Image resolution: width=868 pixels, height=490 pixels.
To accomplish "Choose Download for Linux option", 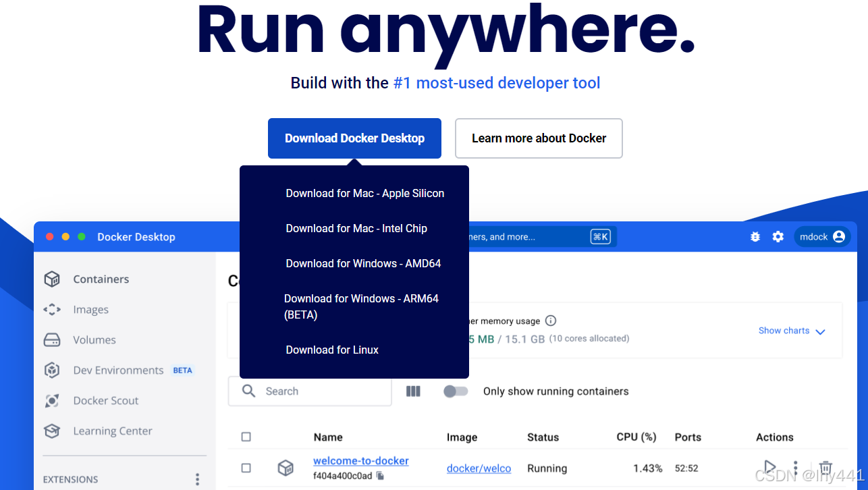I will click(332, 350).
